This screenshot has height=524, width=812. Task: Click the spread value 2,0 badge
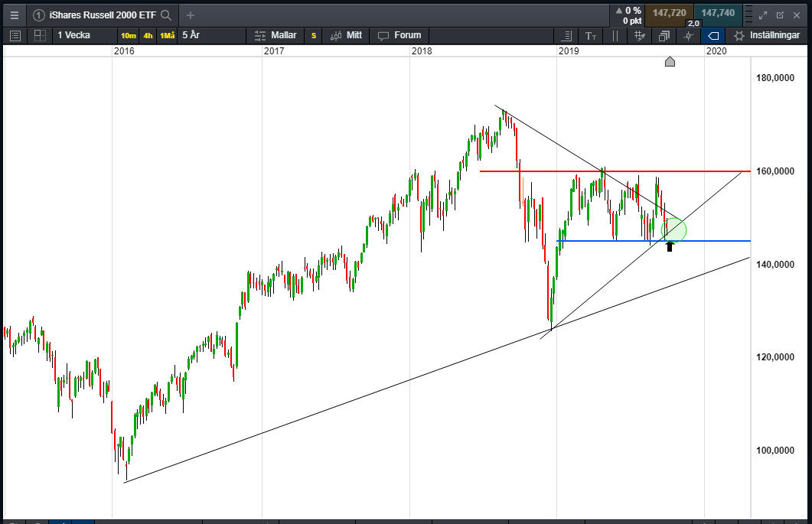[x=693, y=23]
